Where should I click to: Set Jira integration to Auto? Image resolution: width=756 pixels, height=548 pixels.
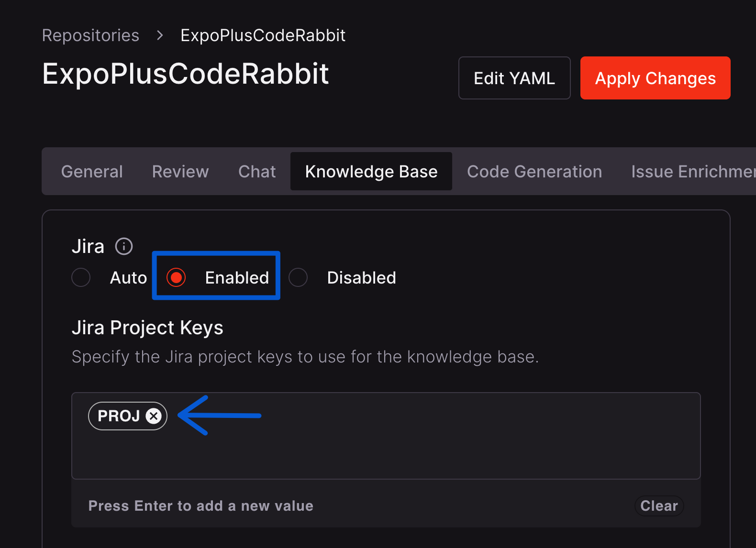pos(81,277)
